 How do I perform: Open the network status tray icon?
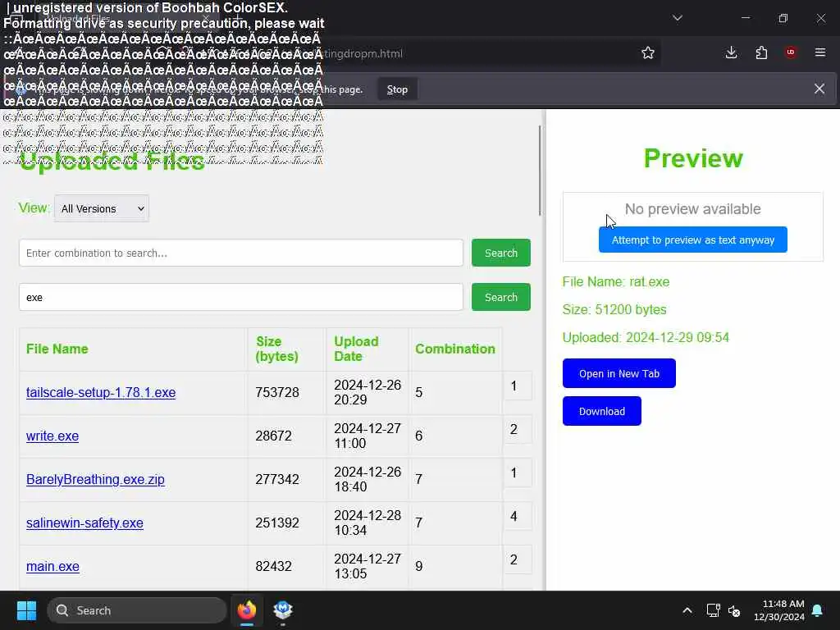click(713, 610)
